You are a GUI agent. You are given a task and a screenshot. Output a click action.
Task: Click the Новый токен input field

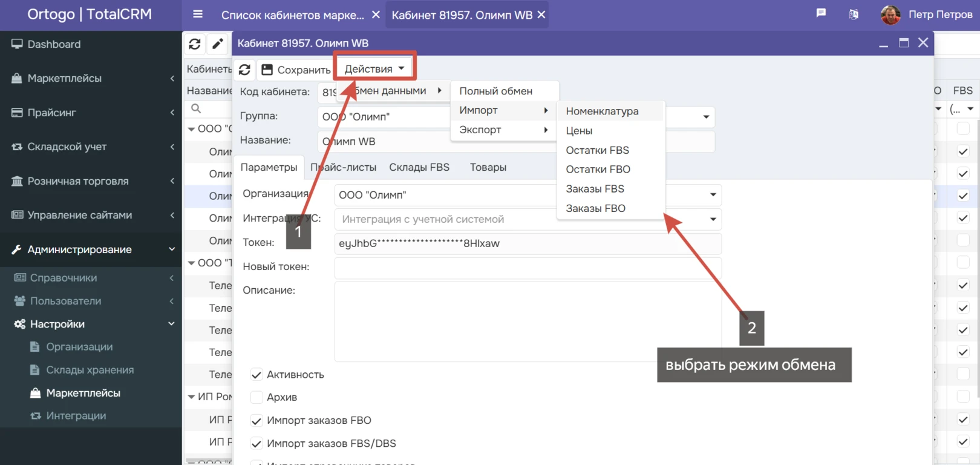click(x=528, y=268)
